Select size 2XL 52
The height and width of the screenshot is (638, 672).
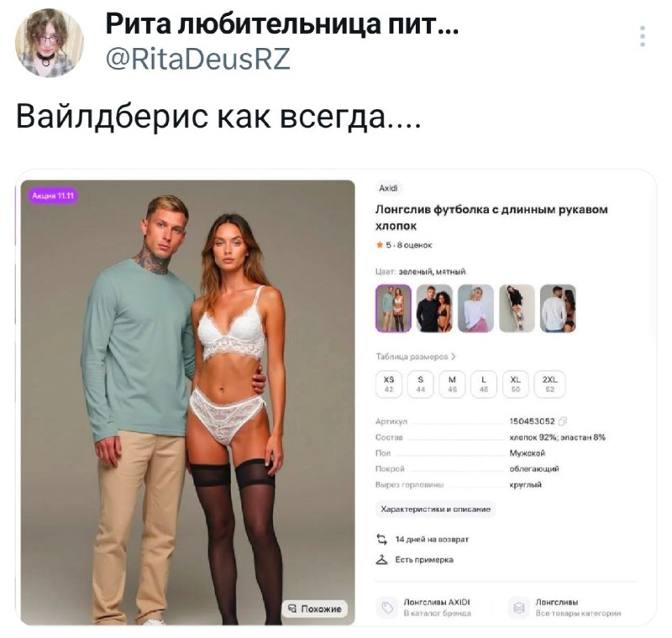tap(550, 384)
